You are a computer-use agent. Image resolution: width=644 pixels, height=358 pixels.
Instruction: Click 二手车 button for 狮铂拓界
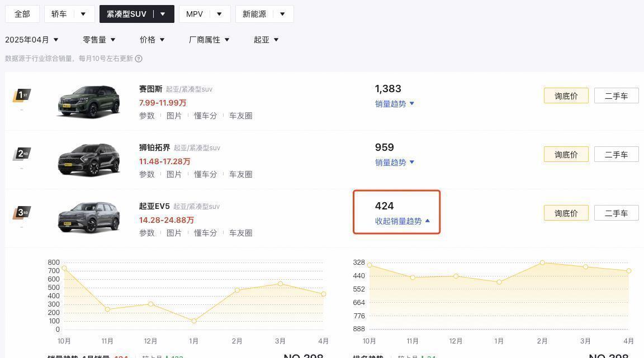click(617, 154)
